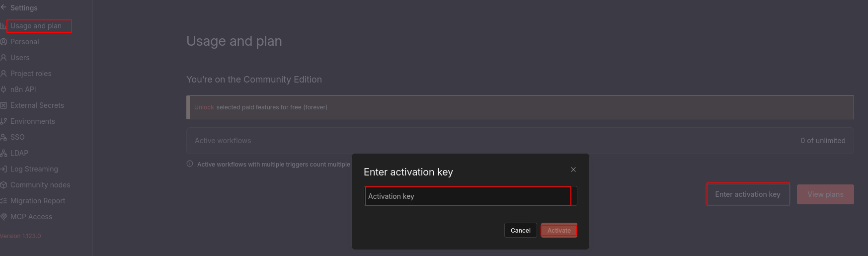This screenshot has height=256, width=868.
Task: Close the activation key dialog with X
Action: click(x=573, y=170)
